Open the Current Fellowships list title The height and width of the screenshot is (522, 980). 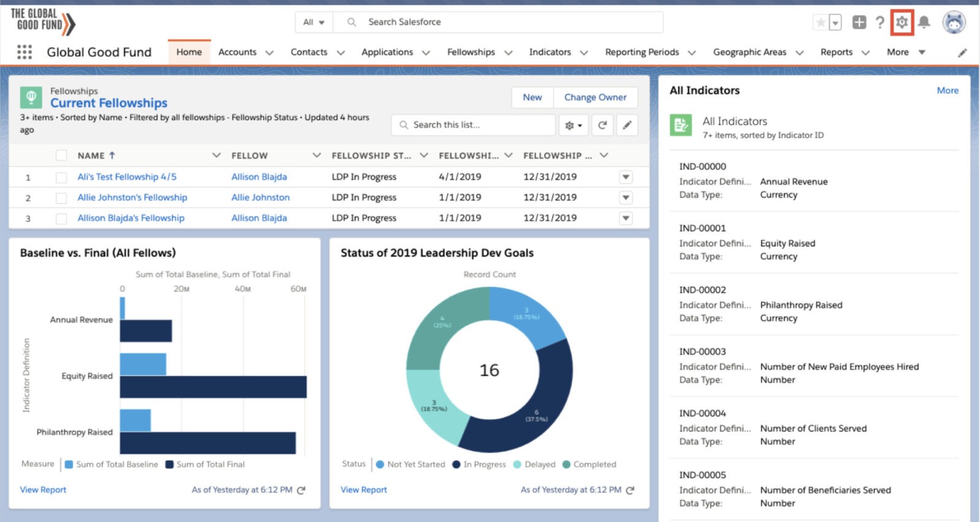[109, 103]
